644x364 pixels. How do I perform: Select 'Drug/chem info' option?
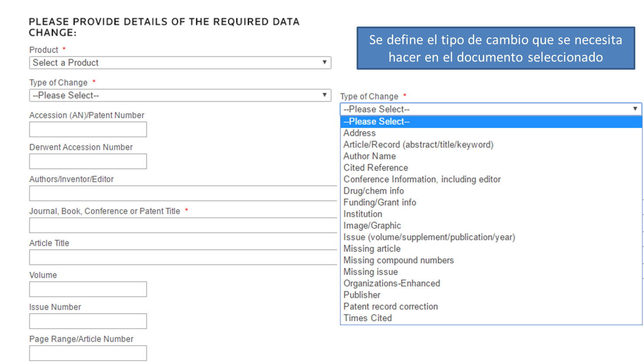(x=491, y=191)
